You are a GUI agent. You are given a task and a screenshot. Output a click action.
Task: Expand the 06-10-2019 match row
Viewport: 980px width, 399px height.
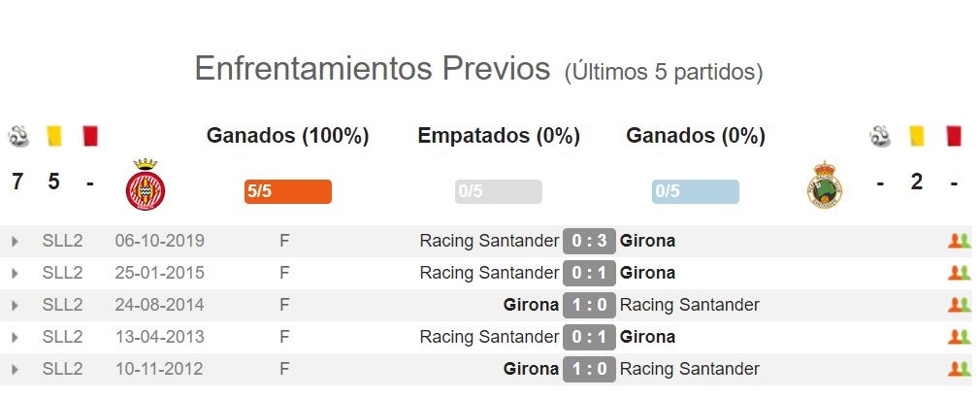tap(15, 242)
